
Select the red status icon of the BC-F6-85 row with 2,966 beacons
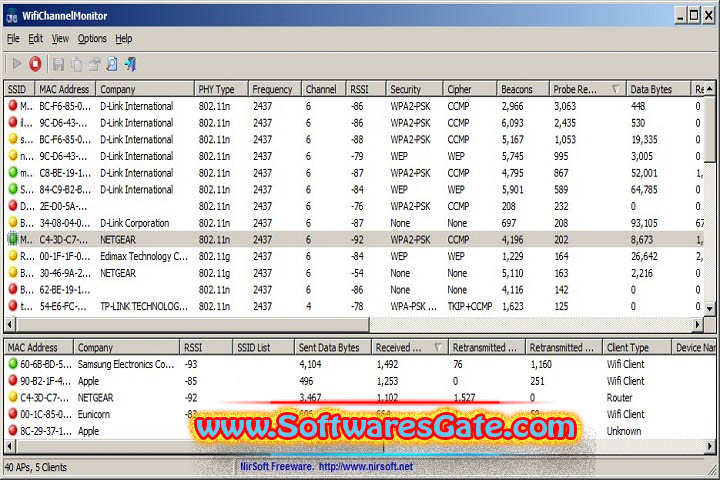[x=13, y=106]
